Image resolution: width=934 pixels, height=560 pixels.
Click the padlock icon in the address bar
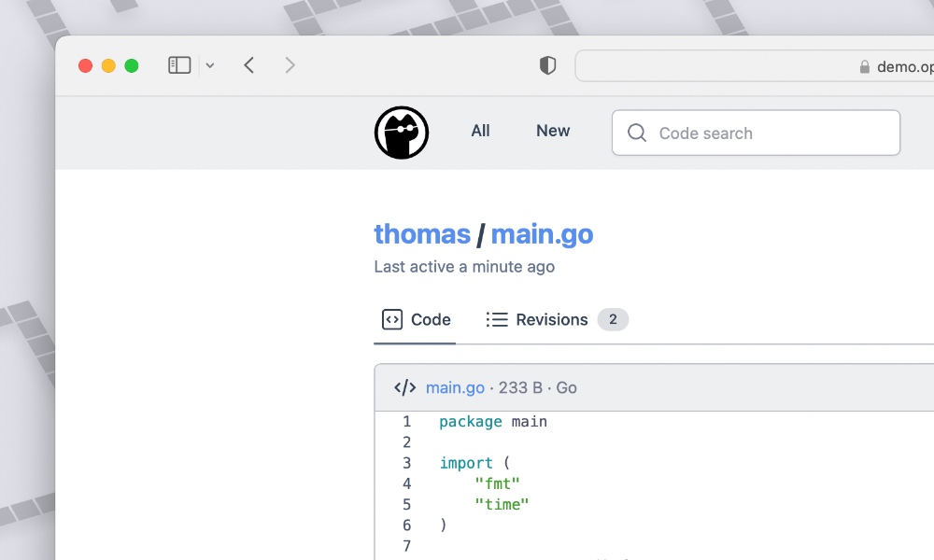(864, 66)
